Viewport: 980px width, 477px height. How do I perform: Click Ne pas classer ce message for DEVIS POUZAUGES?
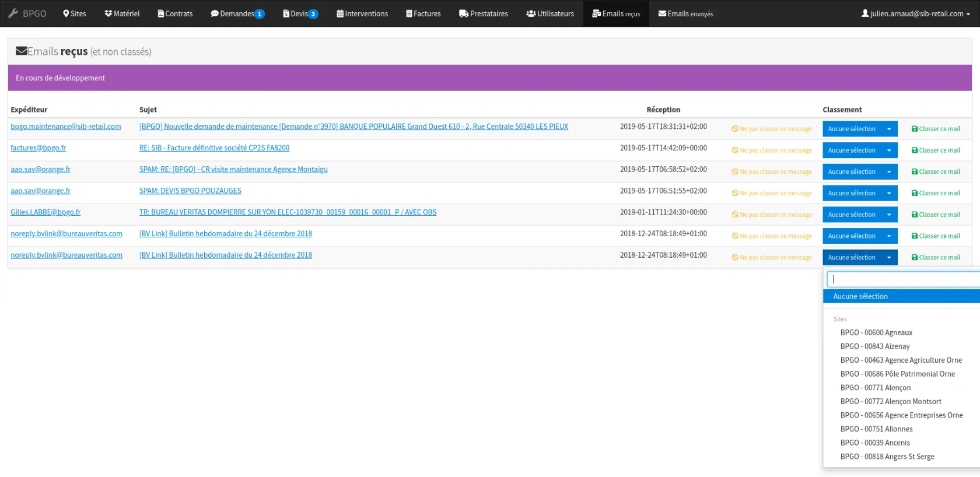pos(772,193)
